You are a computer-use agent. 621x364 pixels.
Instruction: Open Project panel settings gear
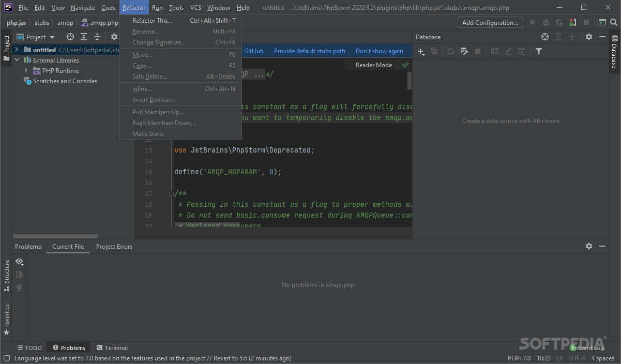tap(114, 37)
